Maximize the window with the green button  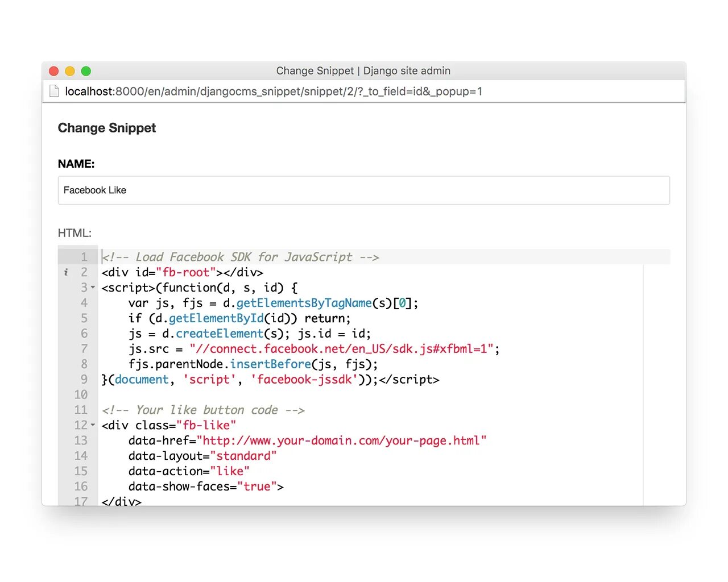(86, 71)
